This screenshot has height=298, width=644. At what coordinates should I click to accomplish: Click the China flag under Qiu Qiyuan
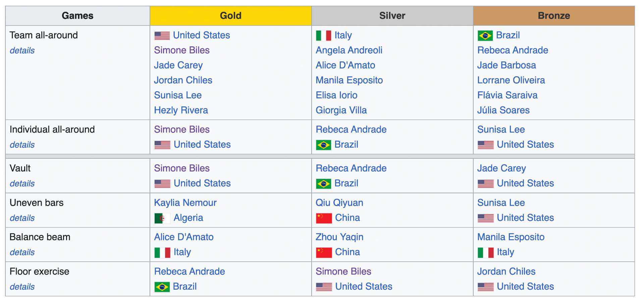point(324,218)
